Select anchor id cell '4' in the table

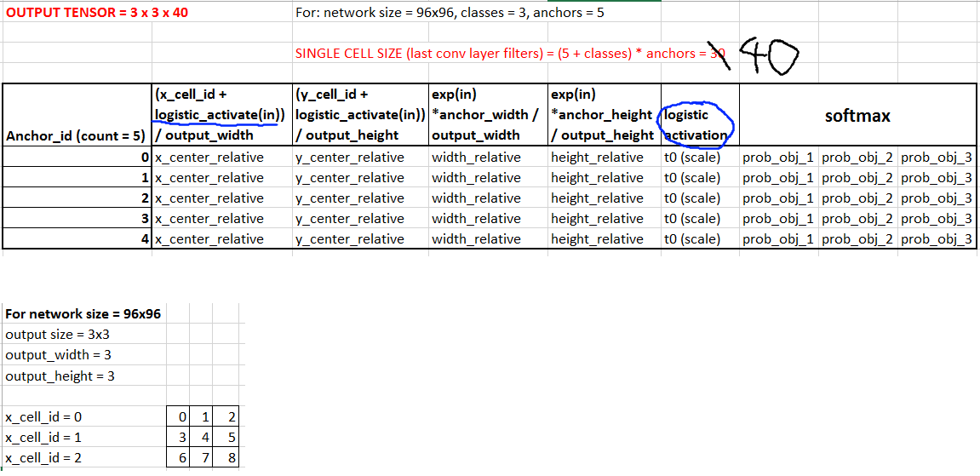77,239
